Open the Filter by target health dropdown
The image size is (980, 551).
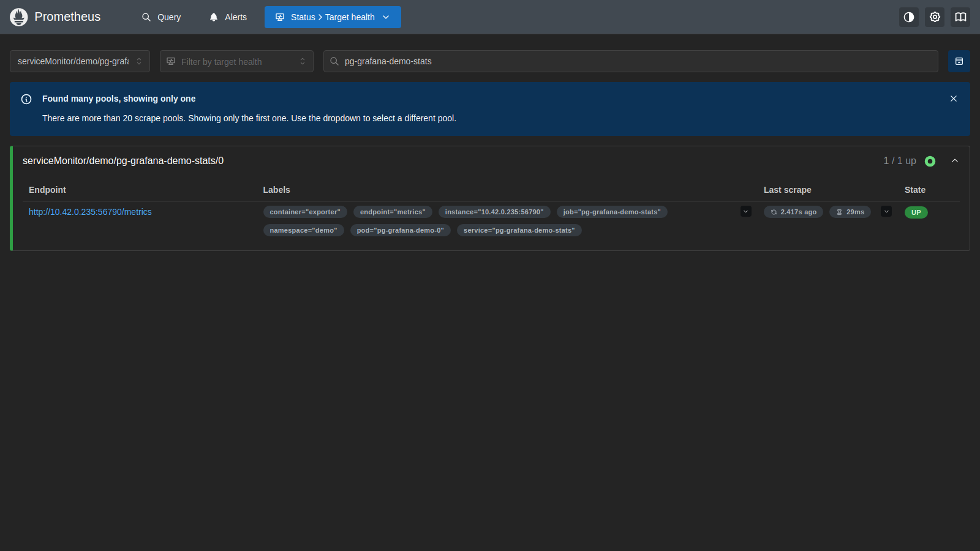[236, 61]
